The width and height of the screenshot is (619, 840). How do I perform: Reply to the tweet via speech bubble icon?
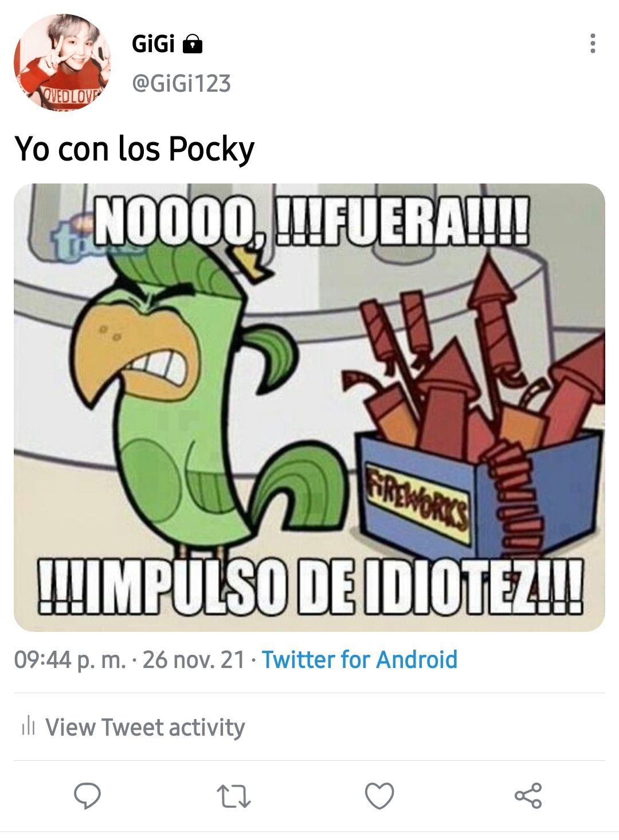[88, 796]
